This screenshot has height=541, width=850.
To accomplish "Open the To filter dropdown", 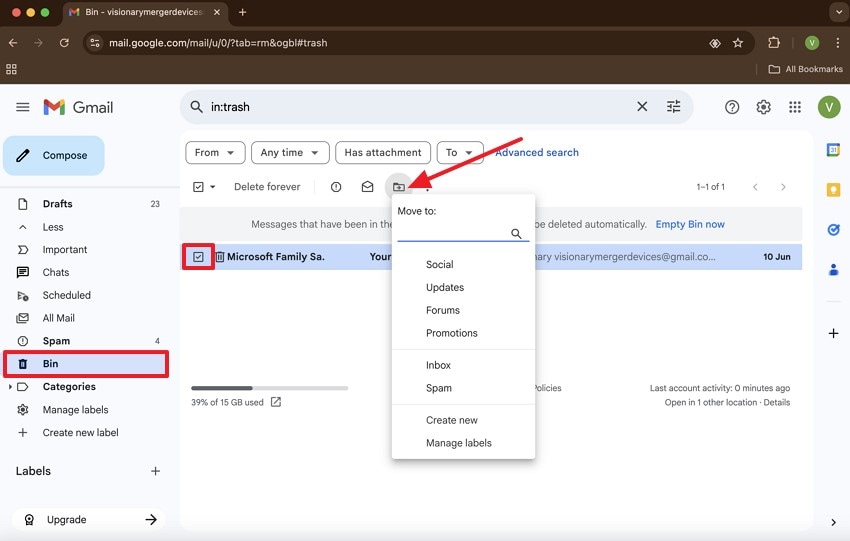I will [460, 153].
